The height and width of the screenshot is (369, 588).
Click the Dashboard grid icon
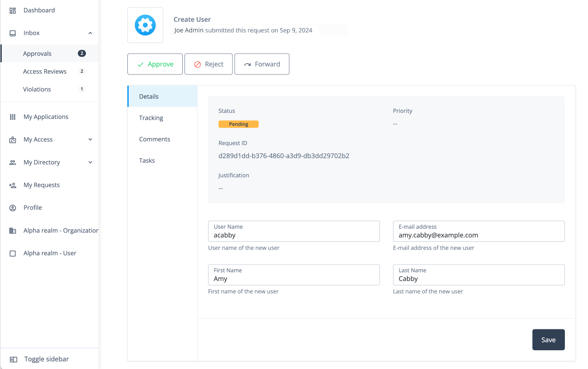pos(13,10)
